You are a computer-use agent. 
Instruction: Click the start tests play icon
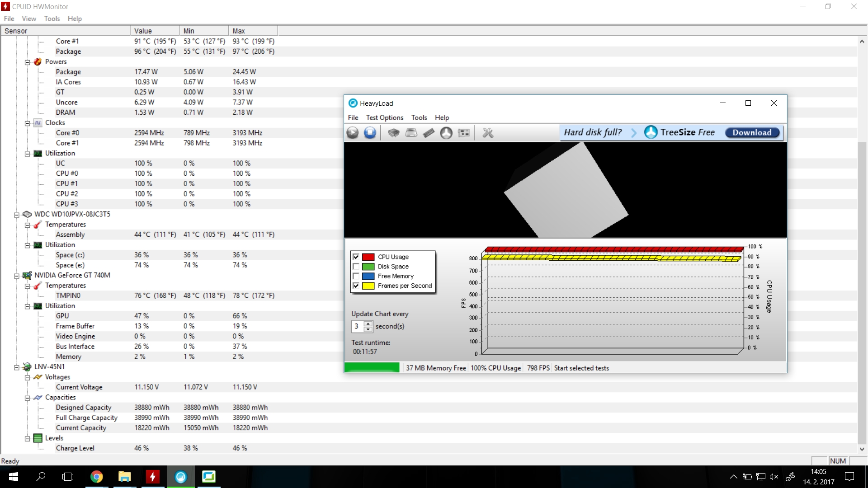pyautogui.click(x=353, y=133)
